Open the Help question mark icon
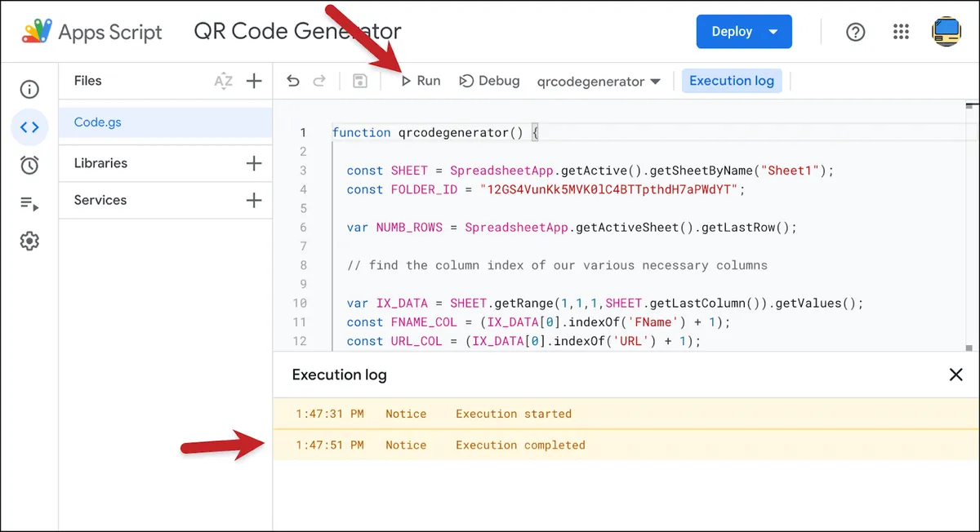980x532 pixels. [855, 32]
